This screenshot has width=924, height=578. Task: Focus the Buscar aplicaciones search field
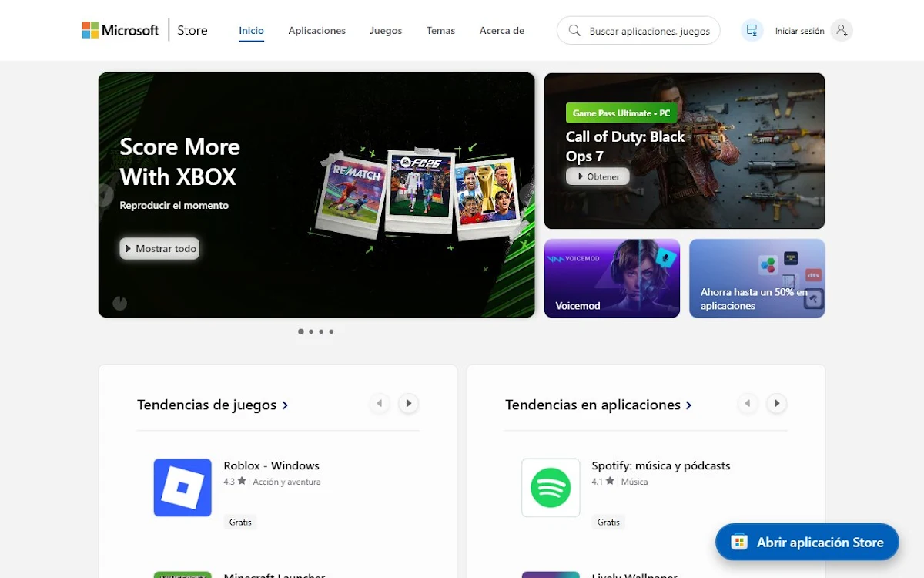click(x=638, y=31)
